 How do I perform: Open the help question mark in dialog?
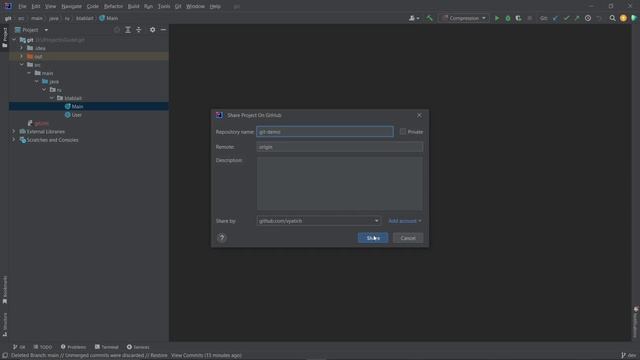tap(222, 238)
